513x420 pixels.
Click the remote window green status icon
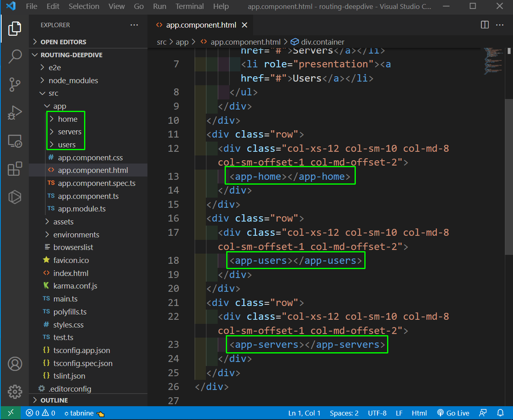[x=11, y=413]
